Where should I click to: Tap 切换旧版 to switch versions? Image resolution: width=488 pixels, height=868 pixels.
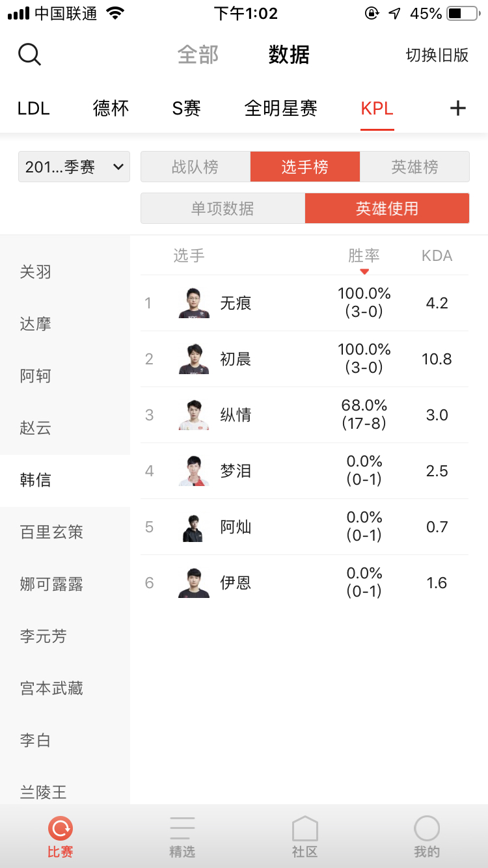437,55
